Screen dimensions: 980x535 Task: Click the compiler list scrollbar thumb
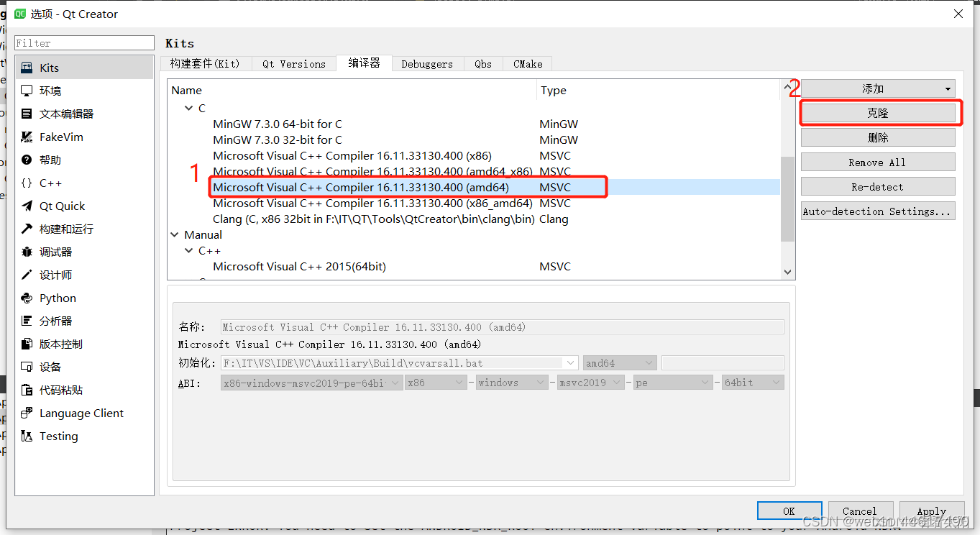coord(787,199)
